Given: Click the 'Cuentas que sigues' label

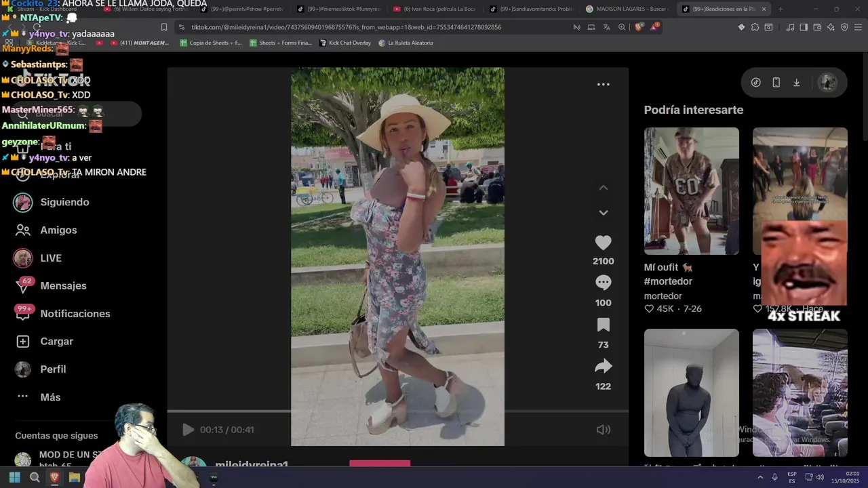Looking at the screenshot, I should pyautogui.click(x=56, y=436).
